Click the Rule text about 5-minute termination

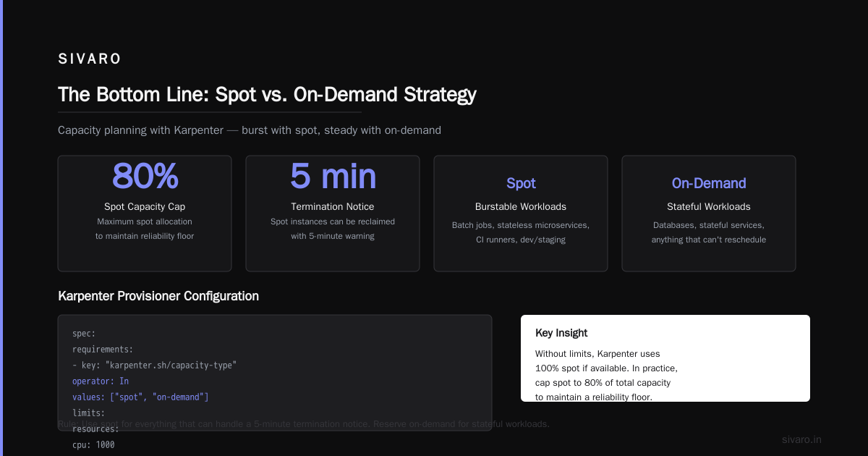pos(304,424)
